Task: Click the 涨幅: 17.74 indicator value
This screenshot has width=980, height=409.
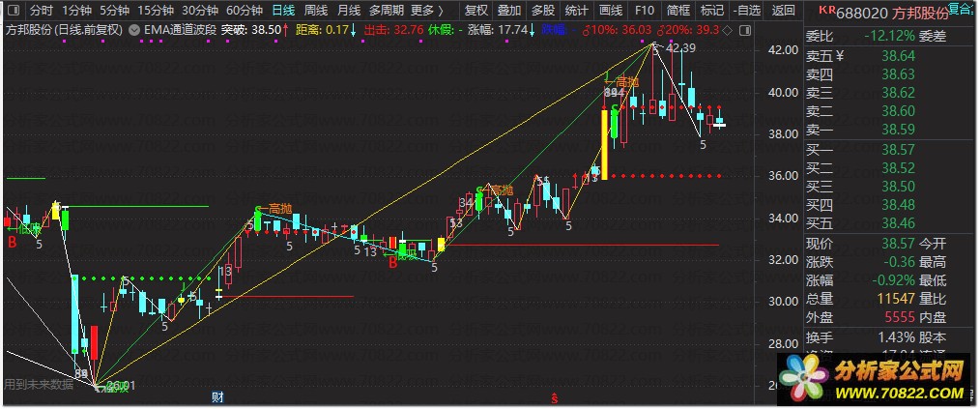Action: pyautogui.click(x=497, y=29)
